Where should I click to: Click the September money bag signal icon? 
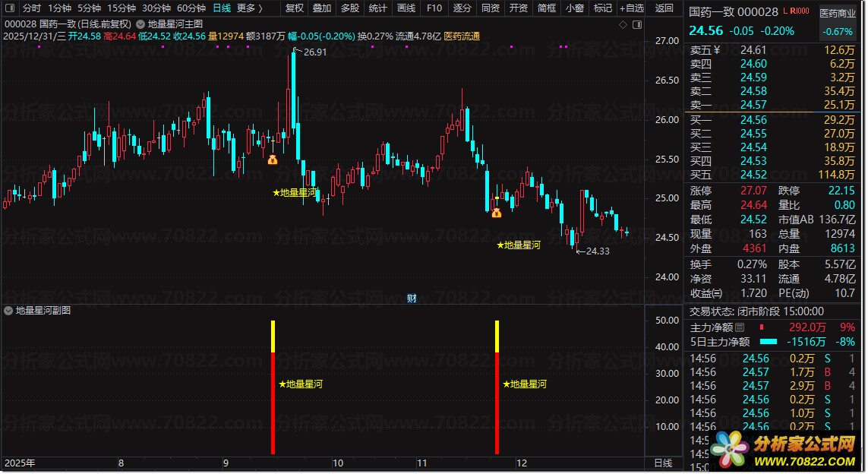click(273, 160)
